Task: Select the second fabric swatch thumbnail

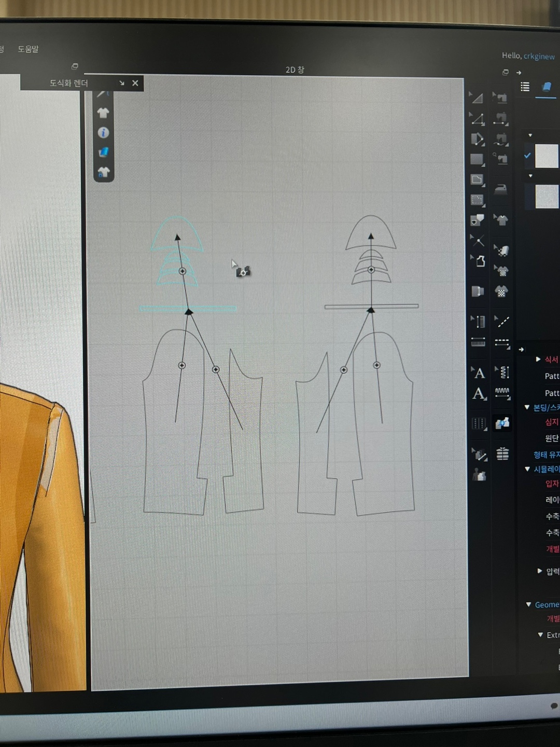Action: (546, 197)
